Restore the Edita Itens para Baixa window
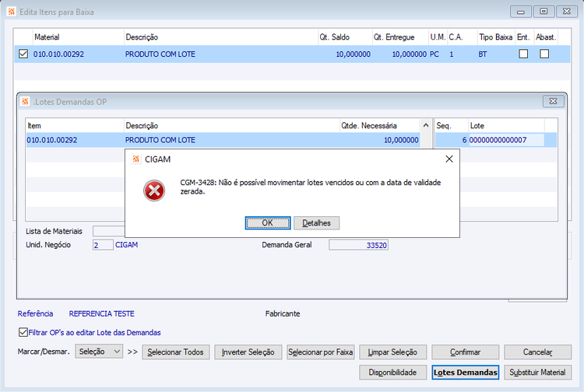The width and height of the screenshot is (584, 392). click(544, 12)
